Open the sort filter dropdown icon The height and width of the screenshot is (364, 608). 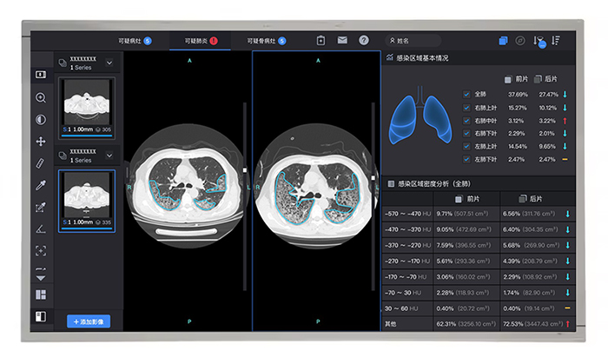[539, 41]
